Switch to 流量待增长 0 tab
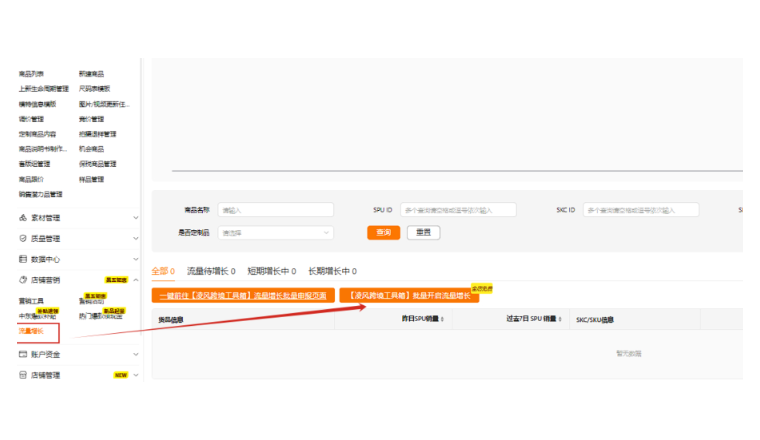This screenshot has height=440, width=760. click(211, 271)
